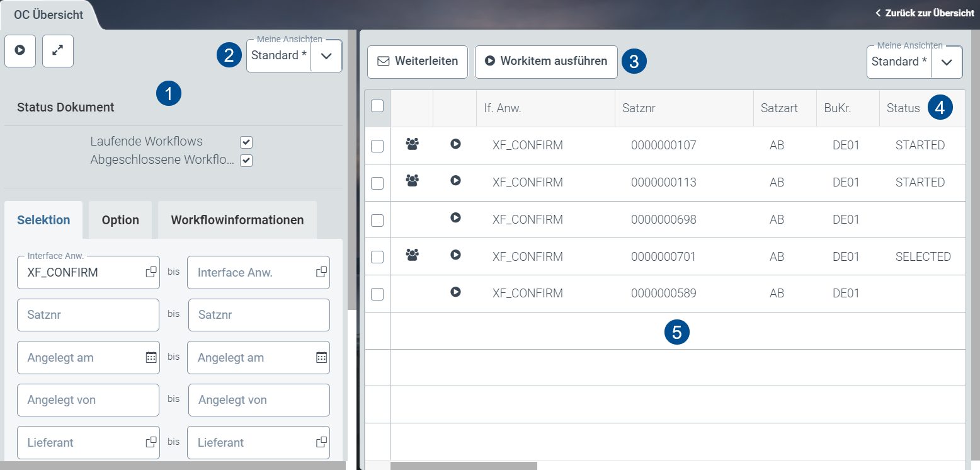Click the Weiterleiten button
Screen dimensions: 980x470
[x=417, y=62]
